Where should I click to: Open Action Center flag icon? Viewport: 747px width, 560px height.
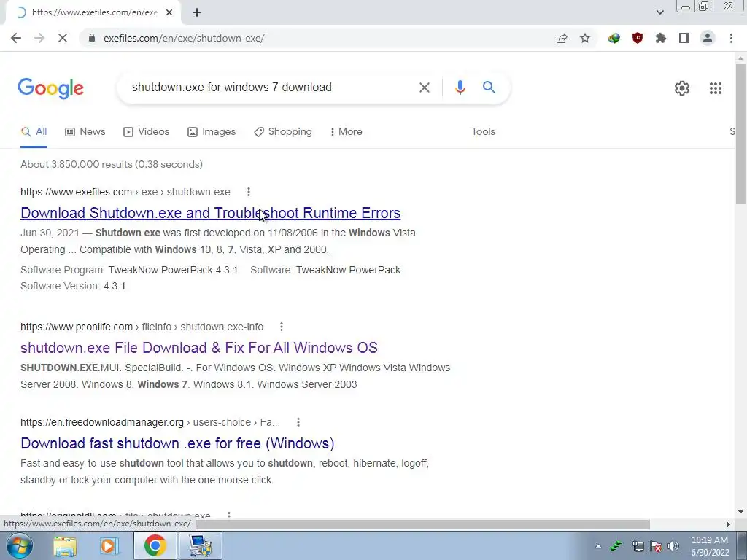pyautogui.click(x=656, y=546)
